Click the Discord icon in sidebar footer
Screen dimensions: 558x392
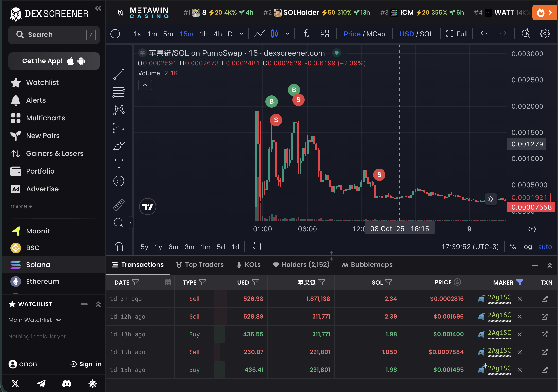[67, 383]
